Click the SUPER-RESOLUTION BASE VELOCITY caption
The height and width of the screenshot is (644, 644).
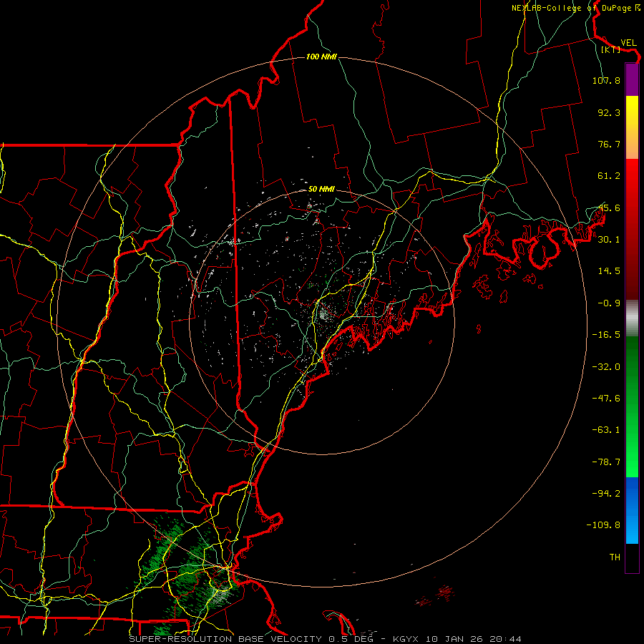click(x=225, y=639)
